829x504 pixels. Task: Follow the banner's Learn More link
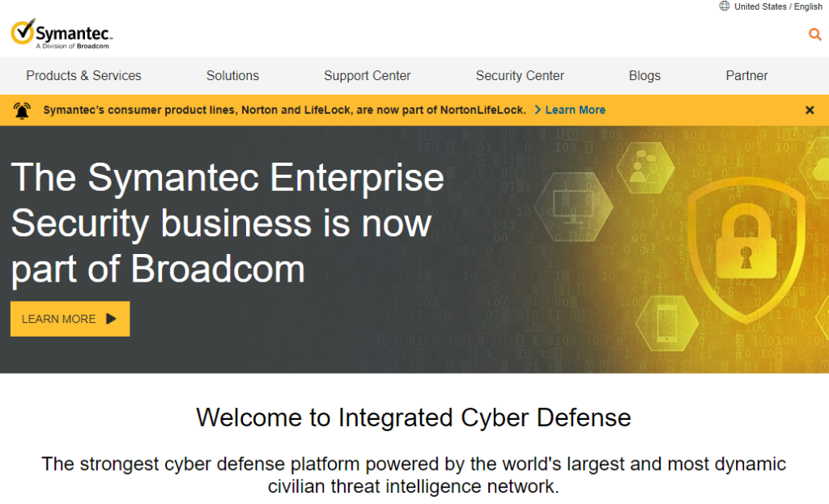[574, 110]
